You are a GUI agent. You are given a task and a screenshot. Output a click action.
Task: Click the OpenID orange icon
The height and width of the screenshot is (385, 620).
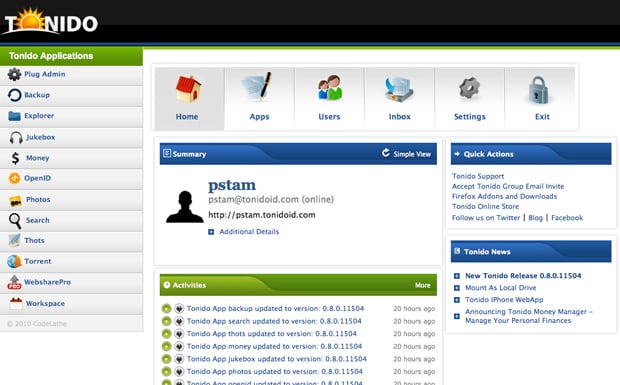point(15,178)
